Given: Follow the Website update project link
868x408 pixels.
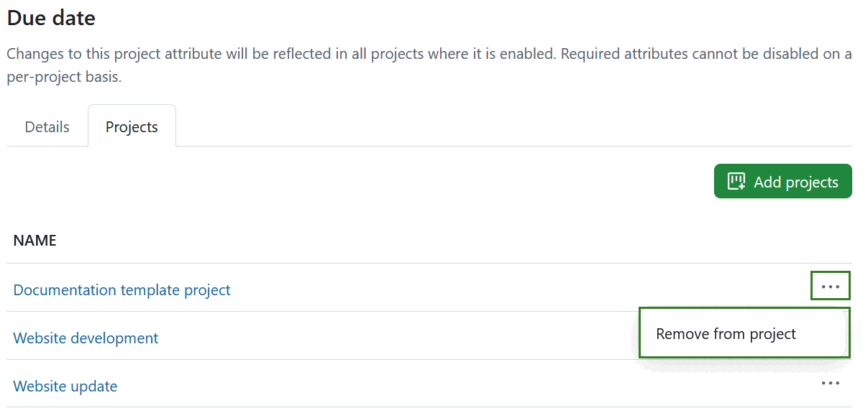Looking at the screenshot, I should (65, 386).
